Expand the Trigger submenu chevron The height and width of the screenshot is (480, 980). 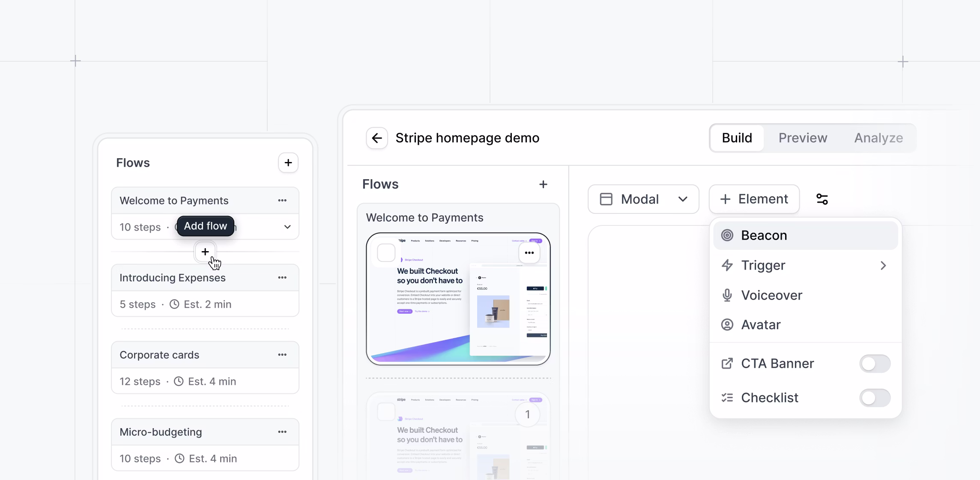[883, 265]
